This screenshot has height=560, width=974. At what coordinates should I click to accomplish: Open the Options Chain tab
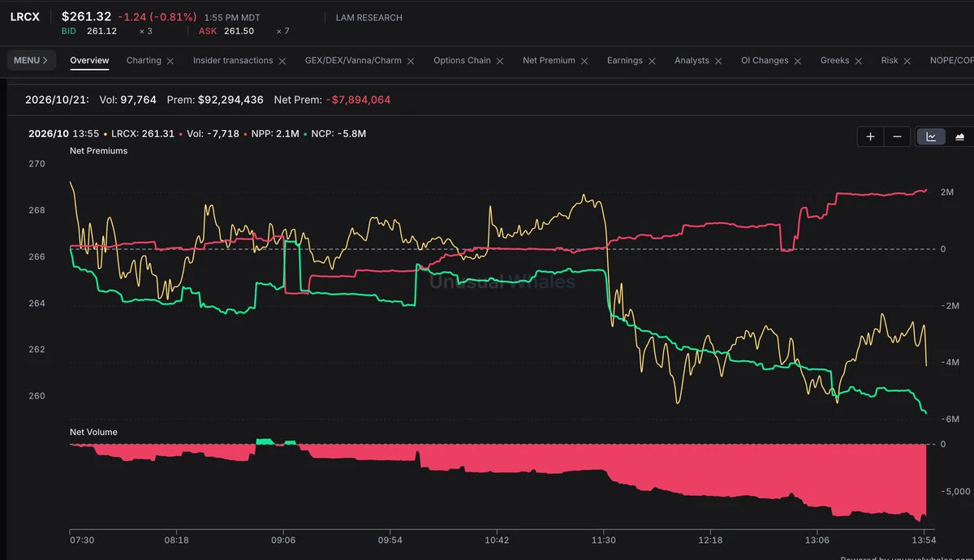coord(462,60)
